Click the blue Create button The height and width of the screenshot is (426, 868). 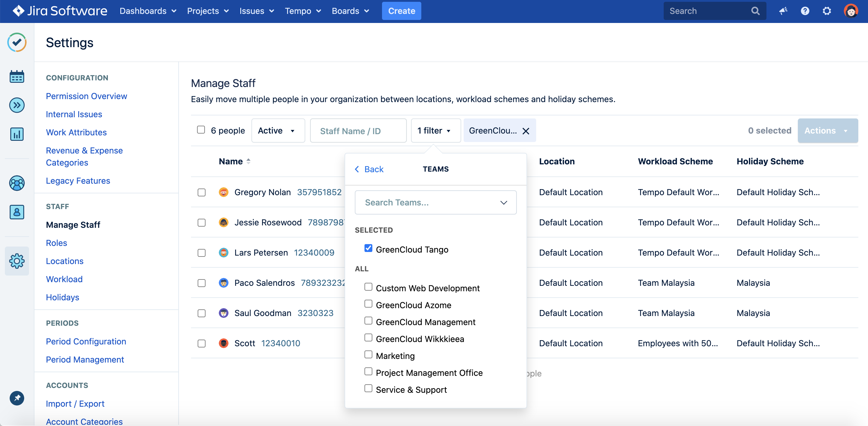401,11
